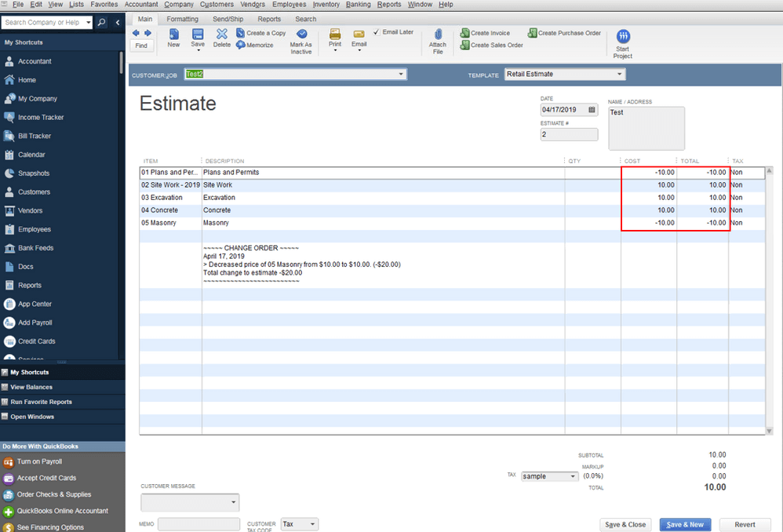Open the Retail Estimate template dropdown

pos(621,73)
